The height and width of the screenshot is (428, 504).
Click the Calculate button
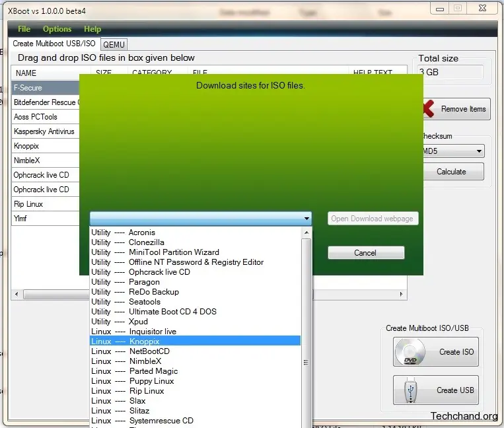(x=453, y=172)
